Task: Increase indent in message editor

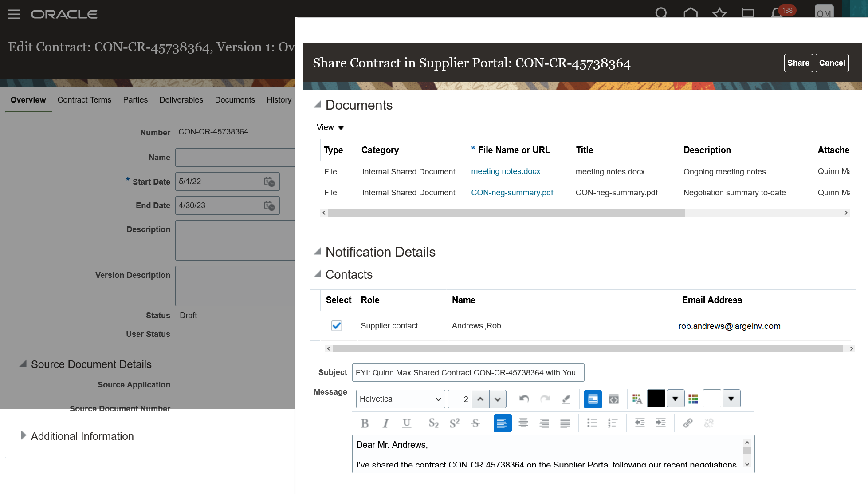Action: (660, 423)
